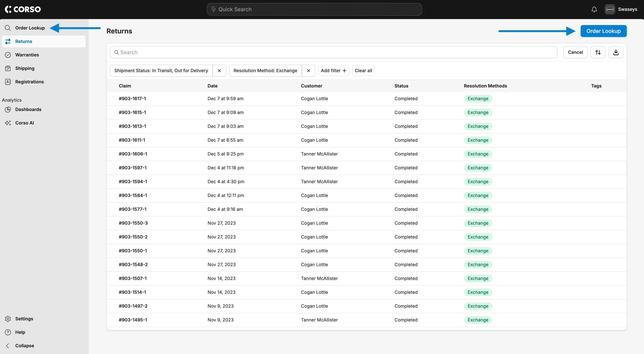
Task: Edit the Resolution Method Exchange filter chip
Action: tap(265, 70)
